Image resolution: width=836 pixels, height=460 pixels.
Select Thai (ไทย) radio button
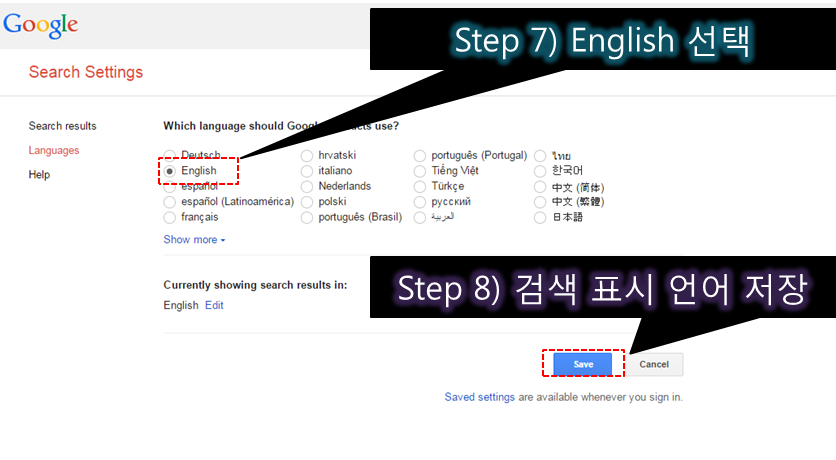(540, 156)
